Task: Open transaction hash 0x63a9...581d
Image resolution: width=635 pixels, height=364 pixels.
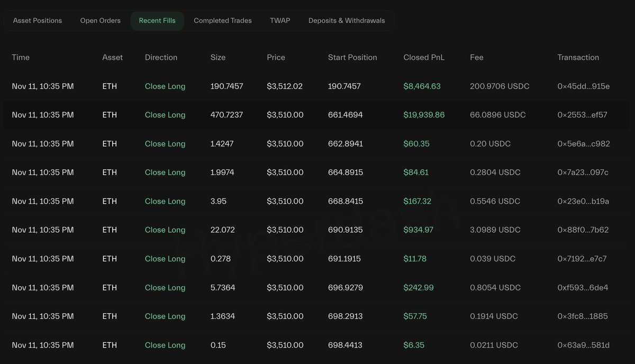Action: tap(583, 345)
